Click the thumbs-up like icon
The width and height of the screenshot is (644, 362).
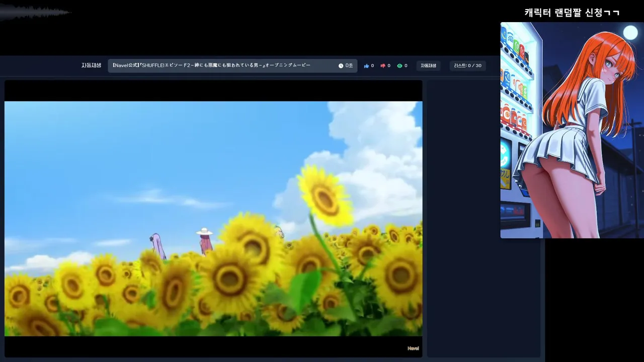point(366,66)
